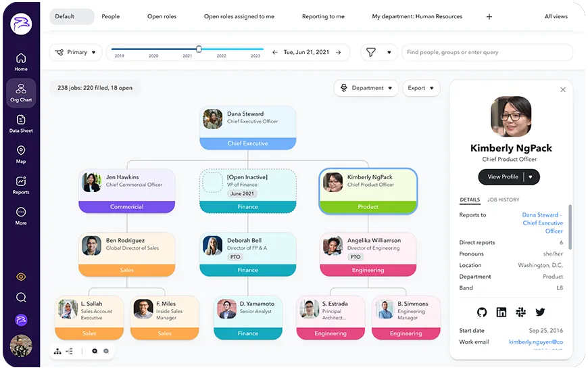Expand the Primary chart dropdown
Image resolution: width=588 pixels, height=372 pixels.
(x=76, y=52)
